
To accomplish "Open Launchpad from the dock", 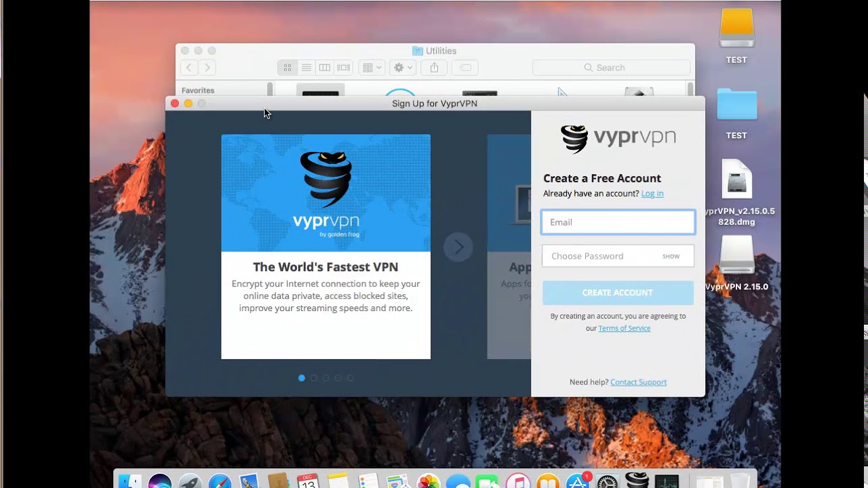I will pyautogui.click(x=190, y=481).
